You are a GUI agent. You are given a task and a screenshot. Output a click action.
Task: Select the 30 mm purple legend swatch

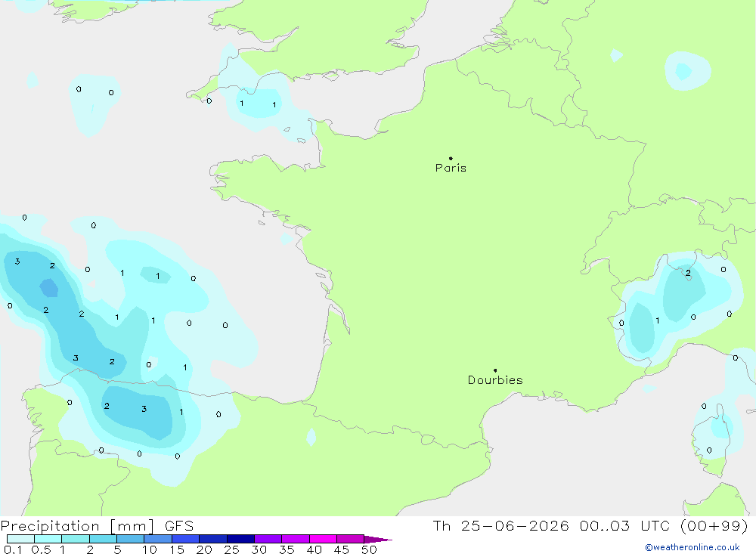click(x=268, y=539)
